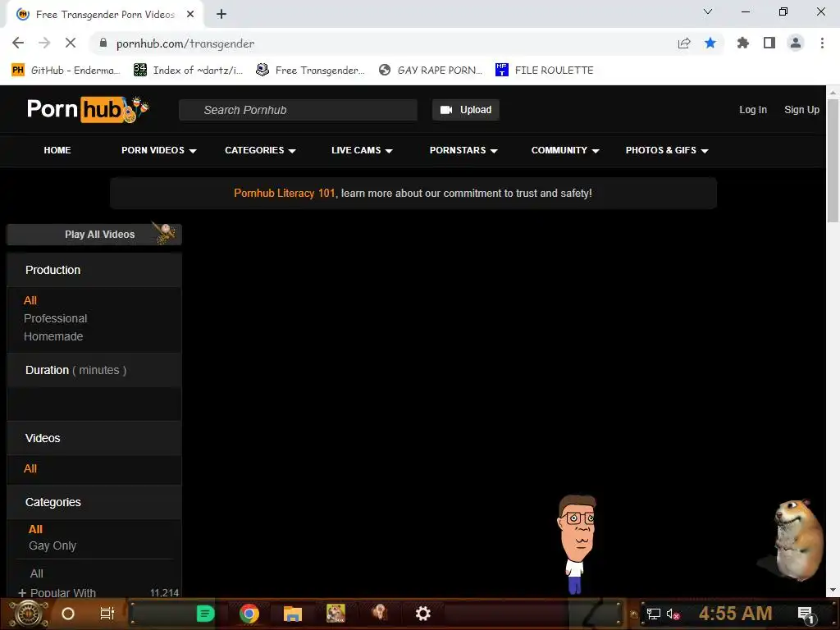The width and height of the screenshot is (840, 630).
Task: Stop loading the current page
Action: (71, 43)
